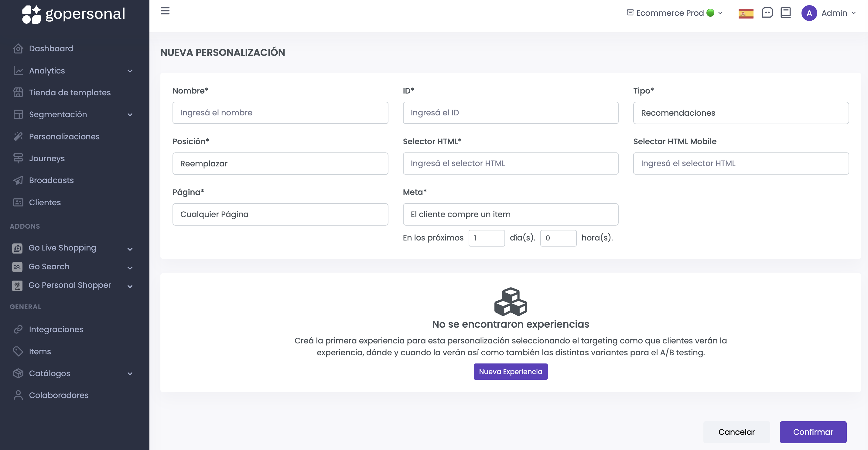Image resolution: width=868 pixels, height=450 pixels.
Task: Click the Dashboard home icon
Action: coord(18,49)
